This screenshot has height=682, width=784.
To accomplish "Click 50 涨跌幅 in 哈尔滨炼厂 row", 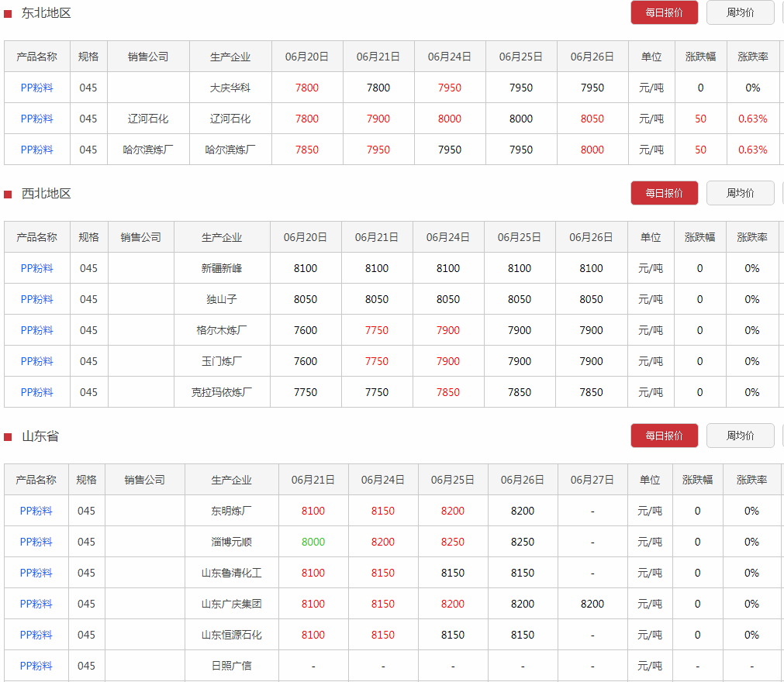I will coord(700,150).
